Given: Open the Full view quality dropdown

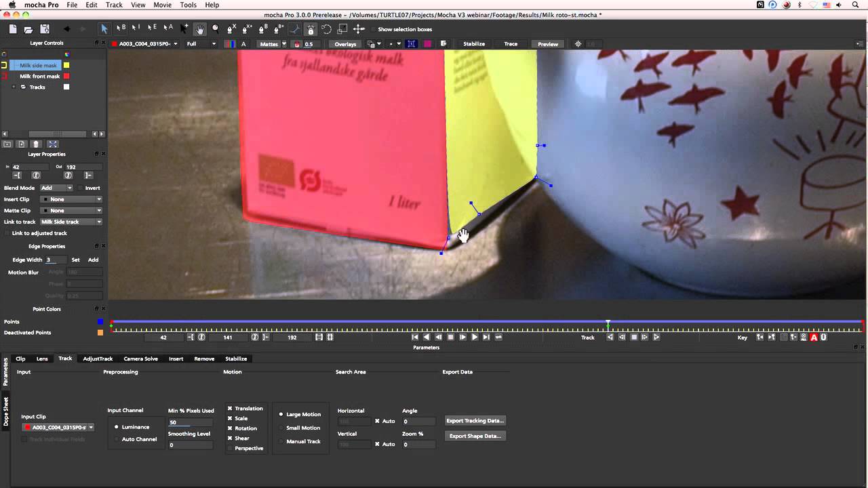Looking at the screenshot, I should click(201, 44).
